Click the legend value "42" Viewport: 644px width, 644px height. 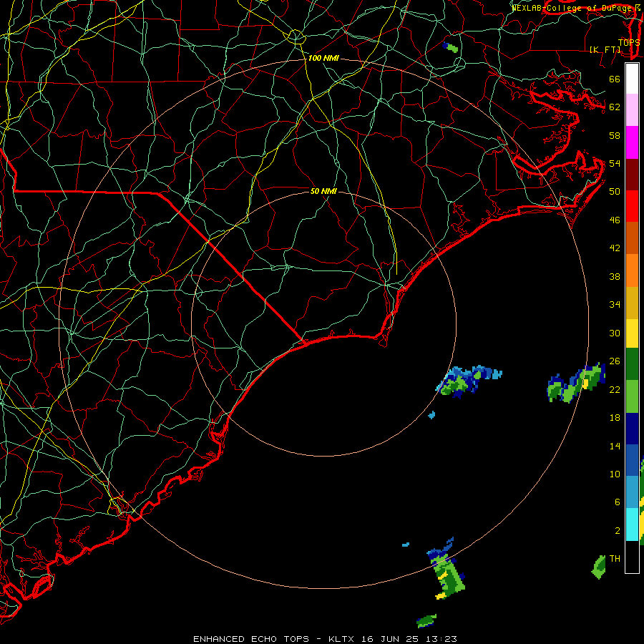615,248
